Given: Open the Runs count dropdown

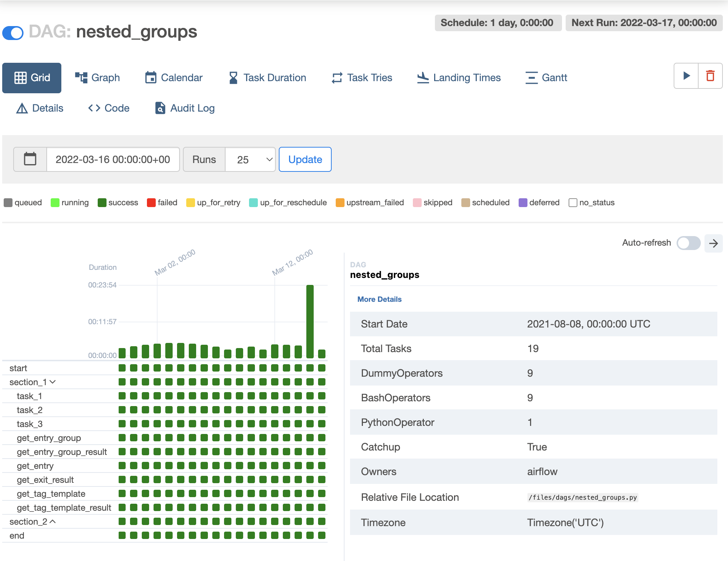Looking at the screenshot, I should coord(250,159).
